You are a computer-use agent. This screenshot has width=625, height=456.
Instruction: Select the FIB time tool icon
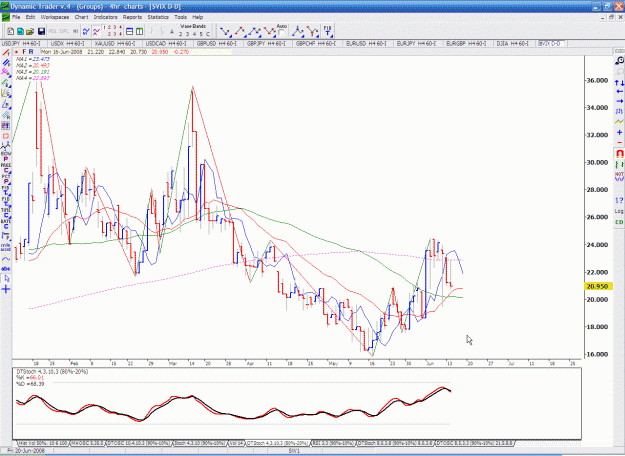click(327, 31)
